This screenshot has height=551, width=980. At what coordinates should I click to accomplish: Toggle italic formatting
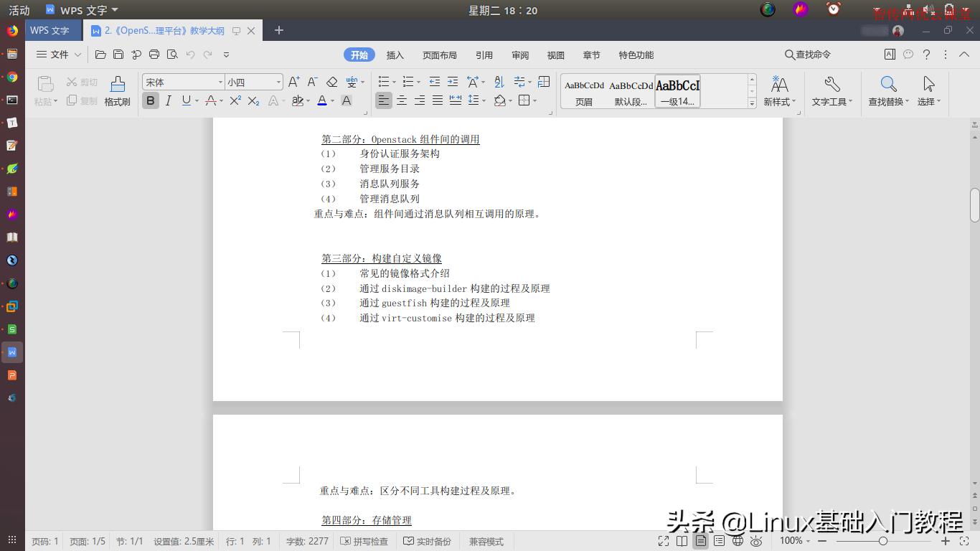pos(166,100)
